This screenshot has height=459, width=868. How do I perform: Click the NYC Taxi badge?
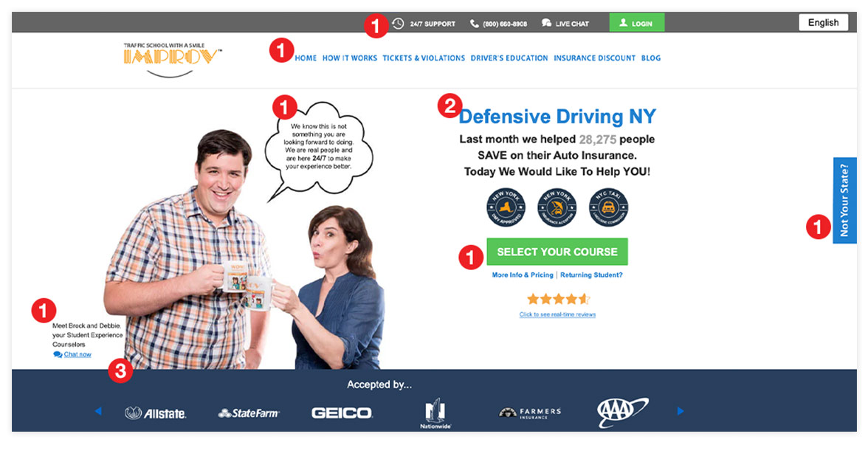(x=608, y=207)
